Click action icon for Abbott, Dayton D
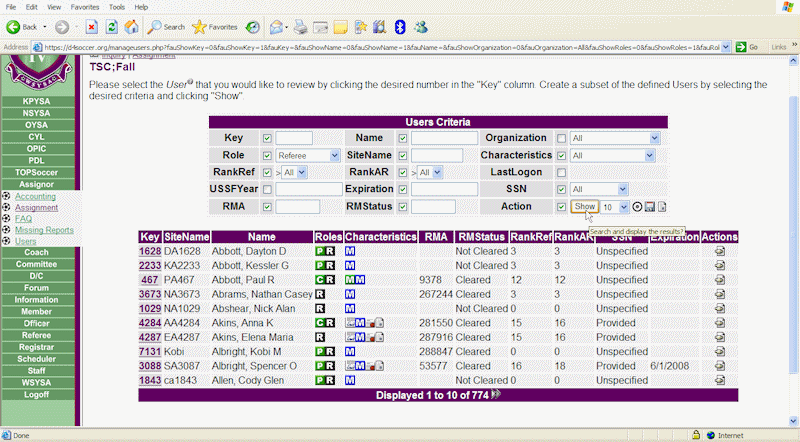Screen dimensions: 800x442 coord(720,251)
